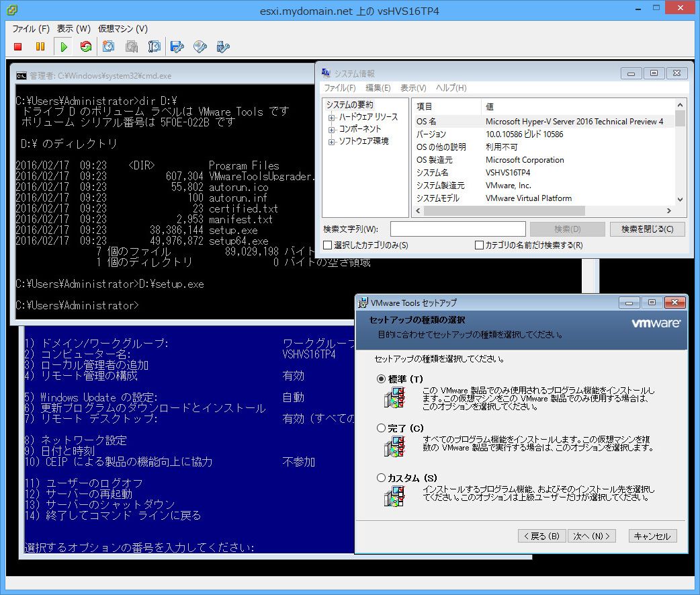This screenshot has height=595, width=700.
Task: Select the 標準 (T) setup type
Action: [381, 379]
